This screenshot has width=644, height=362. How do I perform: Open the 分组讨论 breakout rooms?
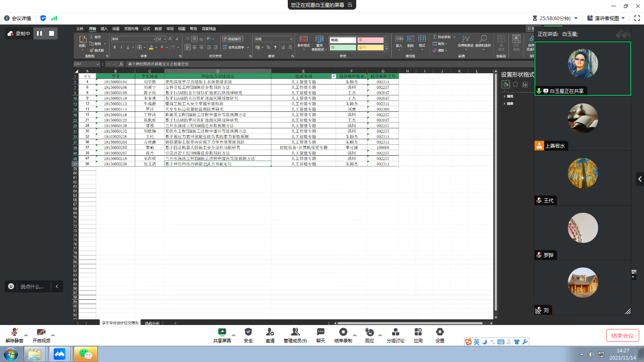tap(395, 335)
